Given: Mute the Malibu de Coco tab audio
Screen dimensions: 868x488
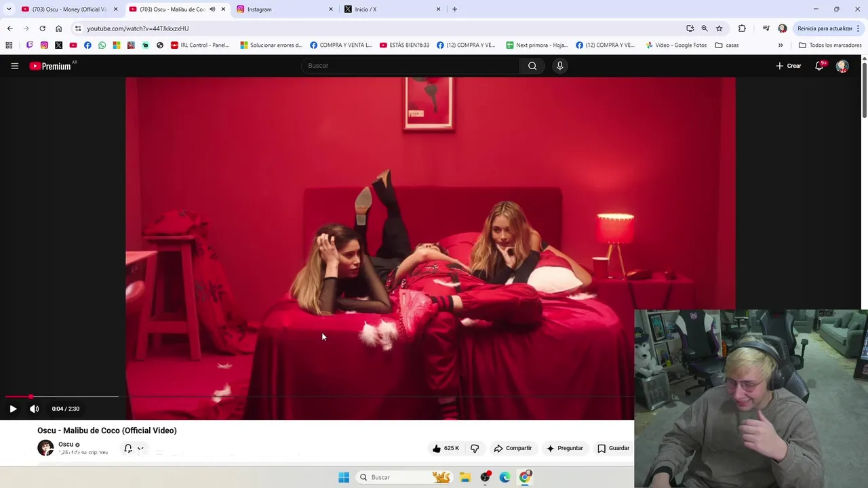Looking at the screenshot, I should tap(212, 9).
